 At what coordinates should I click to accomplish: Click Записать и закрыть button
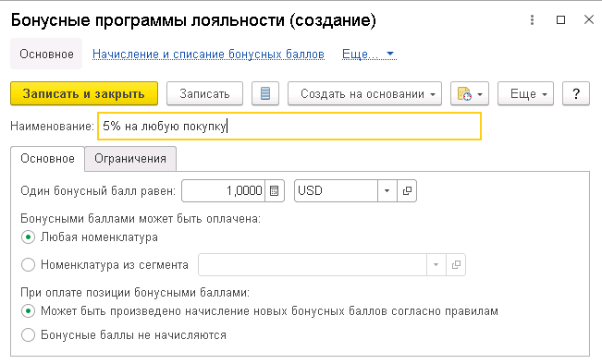point(84,93)
